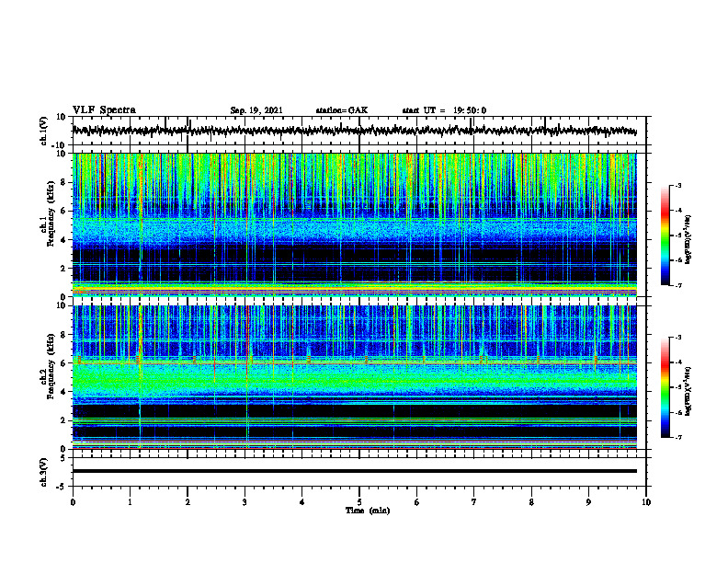
Task: Click time axis tick label "8"
Action: pos(531,502)
